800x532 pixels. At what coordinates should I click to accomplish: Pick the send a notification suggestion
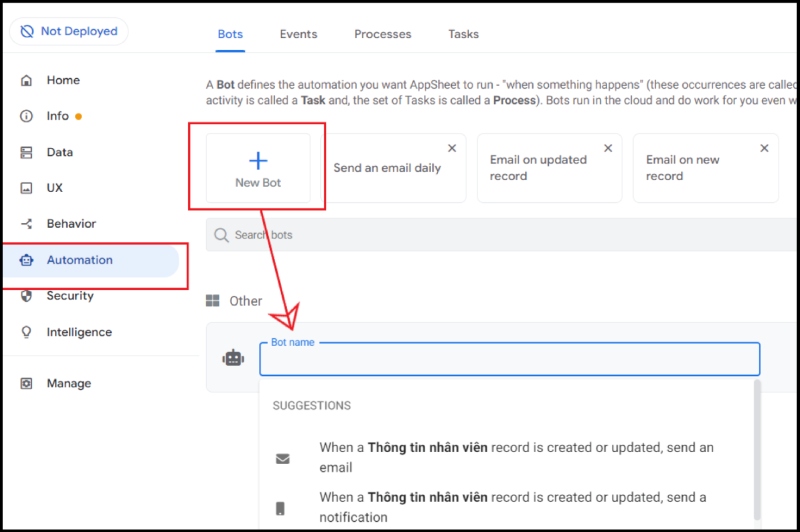(513, 507)
